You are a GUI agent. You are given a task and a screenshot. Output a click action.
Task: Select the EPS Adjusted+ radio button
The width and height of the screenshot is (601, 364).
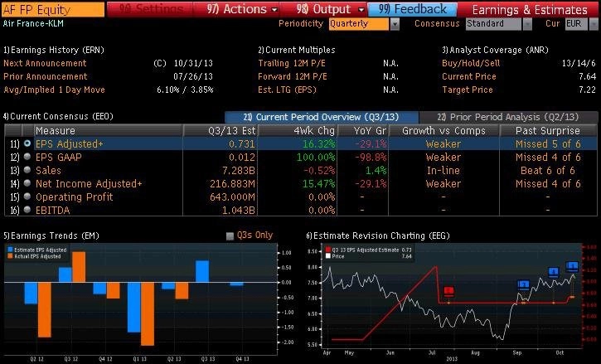(x=27, y=143)
